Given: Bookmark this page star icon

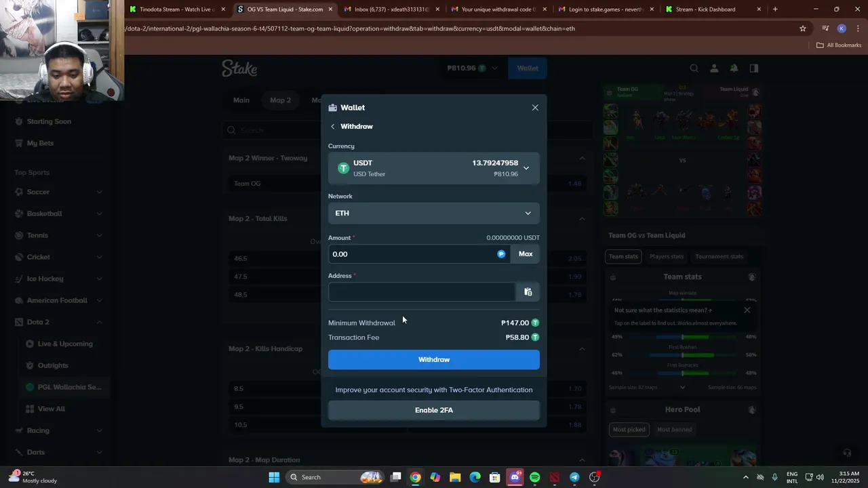Looking at the screenshot, I should click(x=803, y=28).
